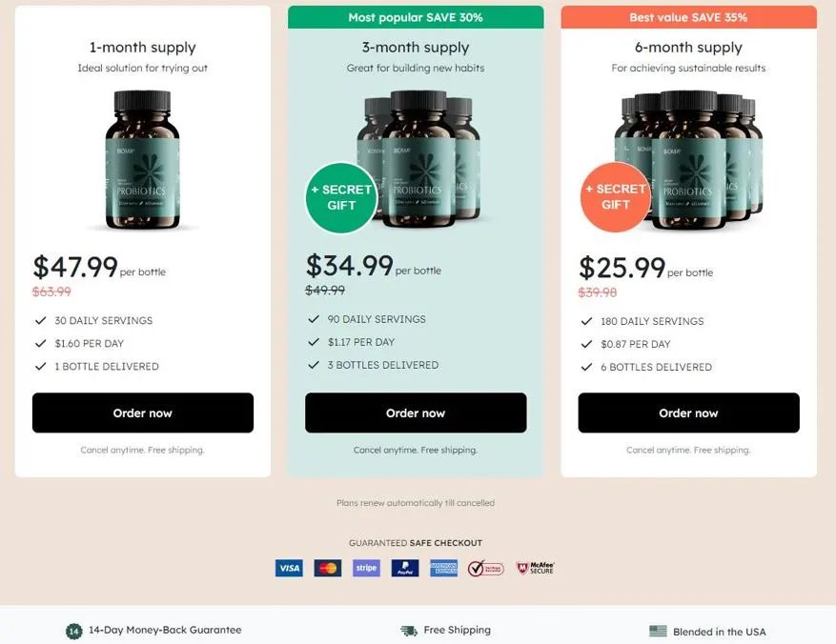The width and height of the screenshot is (836, 644).
Task: Order the 3-month supply now
Action: 416,413
